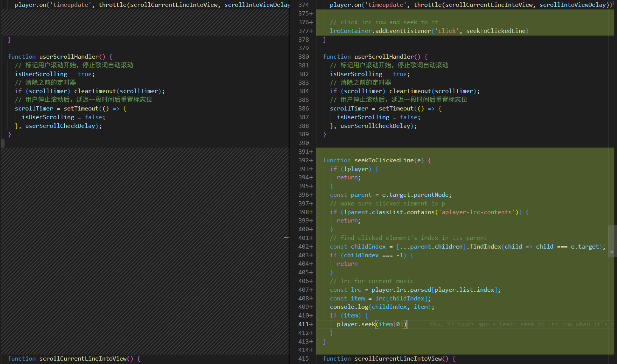Click 'scrollTimer = setTimeout' in left pane

tap(57, 109)
